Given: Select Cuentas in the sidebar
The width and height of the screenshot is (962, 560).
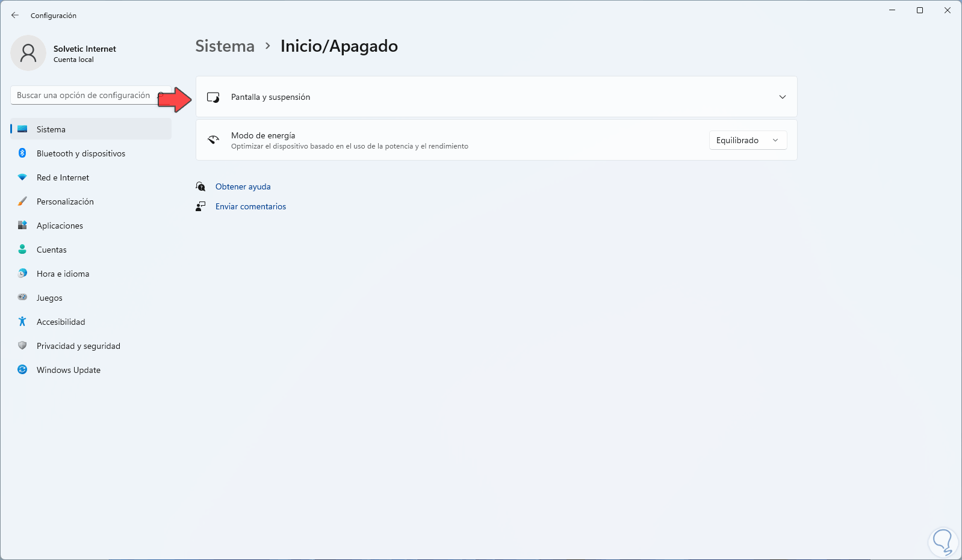Looking at the screenshot, I should (x=52, y=250).
